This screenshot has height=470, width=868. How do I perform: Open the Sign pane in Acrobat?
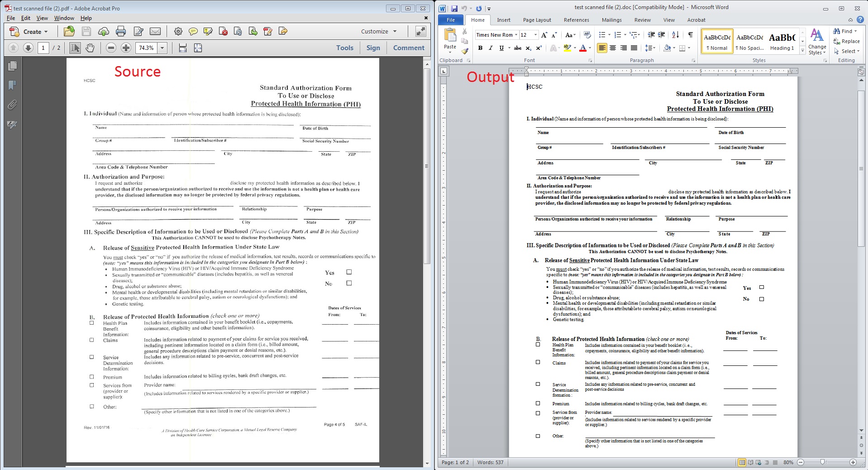(373, 48)
